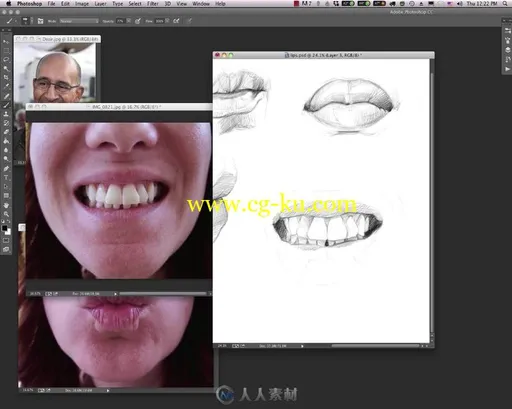Open Spotlight search
This screenshot has height=409, width=512.
pos(505,4)
